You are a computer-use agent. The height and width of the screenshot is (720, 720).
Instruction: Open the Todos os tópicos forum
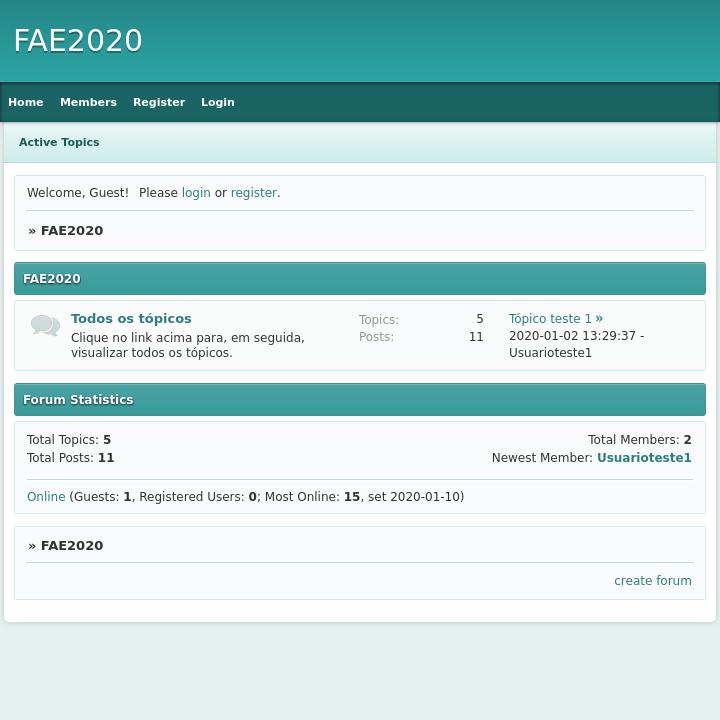coord(131,319)
